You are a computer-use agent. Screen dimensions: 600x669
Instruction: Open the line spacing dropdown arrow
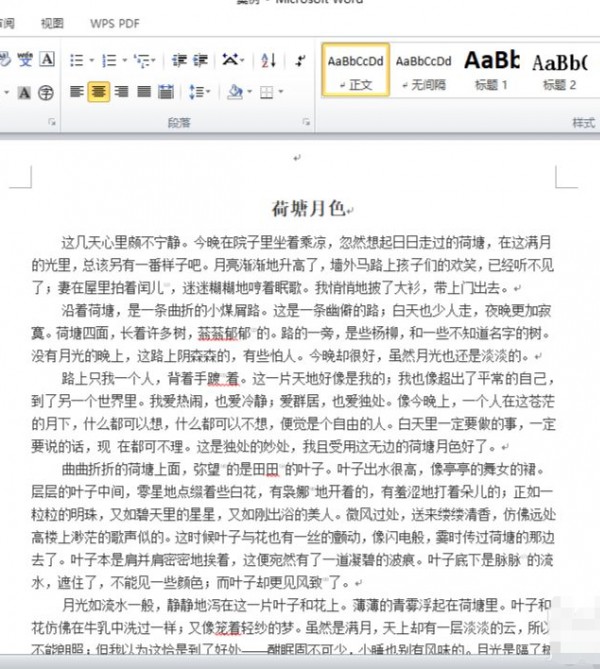point(208,91)
